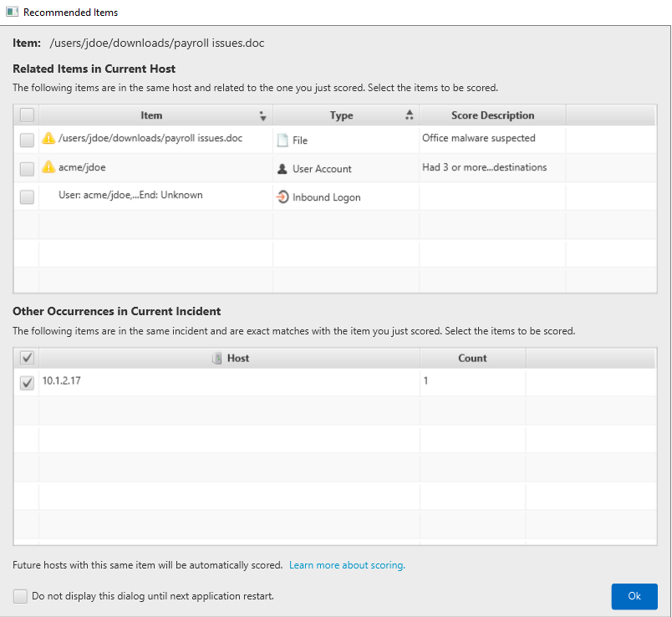Toggle select-all checkbox in Other Occurrences header
The width and height of the screenshot is (672, 617).
(x=27, y=358)
